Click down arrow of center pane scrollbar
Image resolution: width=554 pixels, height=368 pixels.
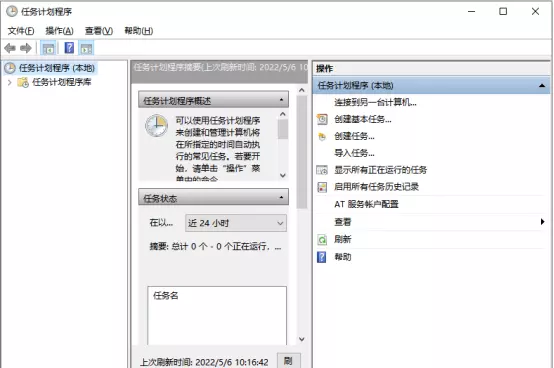pyautogui.click(x=302, y=339)
